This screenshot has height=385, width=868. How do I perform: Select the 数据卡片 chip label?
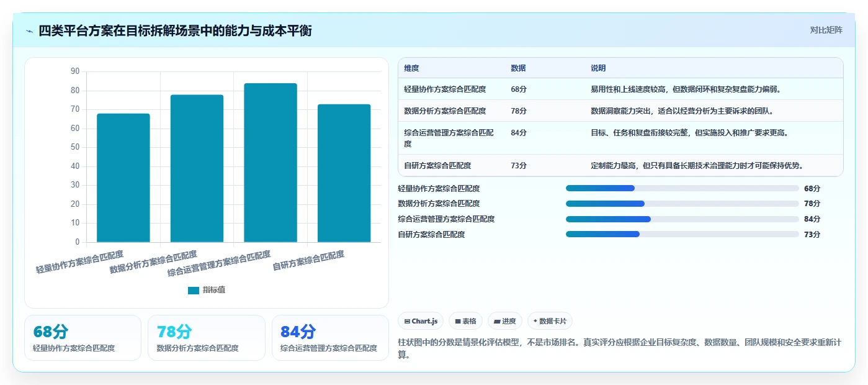pyautogui.click(x=553, y=321)
